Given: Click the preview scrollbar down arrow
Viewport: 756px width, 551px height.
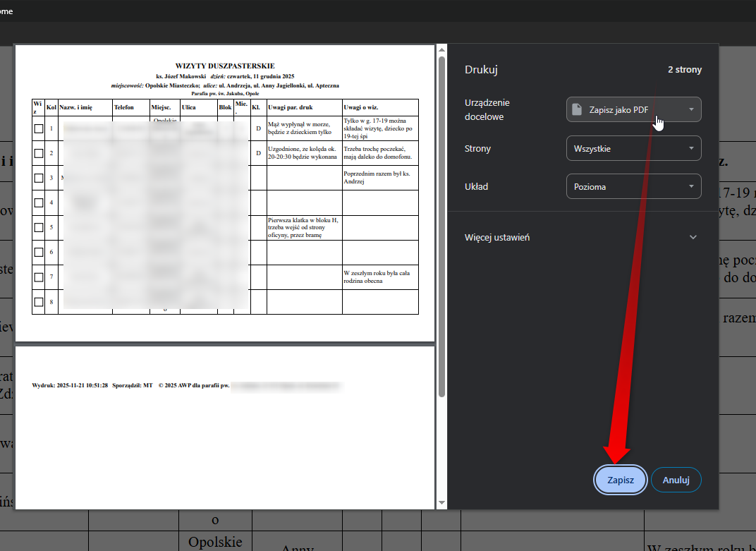Looking at the screenshot, I should tap(441, 503).
